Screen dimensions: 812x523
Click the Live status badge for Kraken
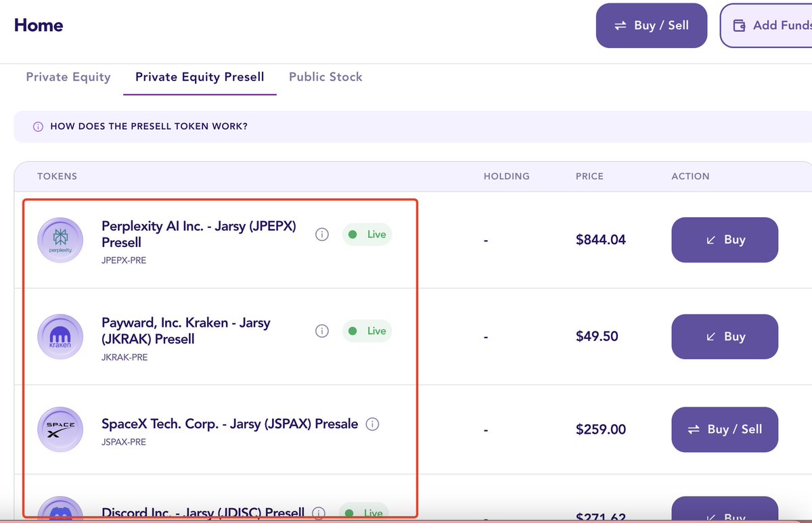pyautogui.click(x=367, y=332)
